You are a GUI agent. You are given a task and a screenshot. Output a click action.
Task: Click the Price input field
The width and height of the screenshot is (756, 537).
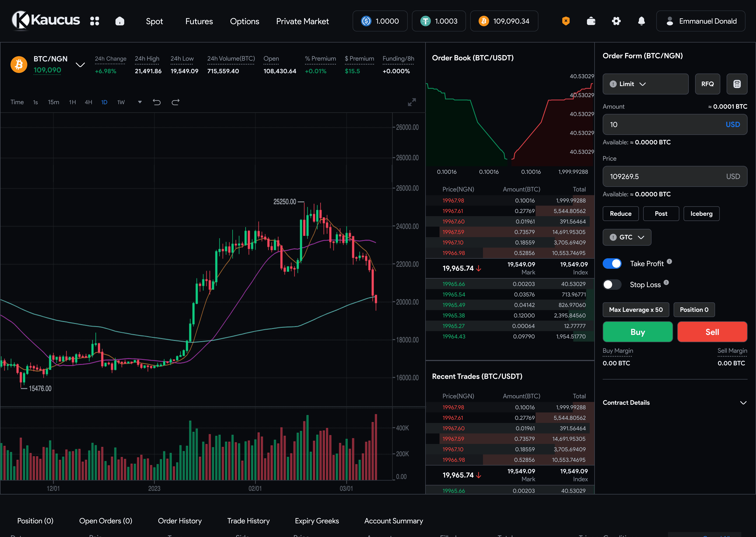(661, 177)
